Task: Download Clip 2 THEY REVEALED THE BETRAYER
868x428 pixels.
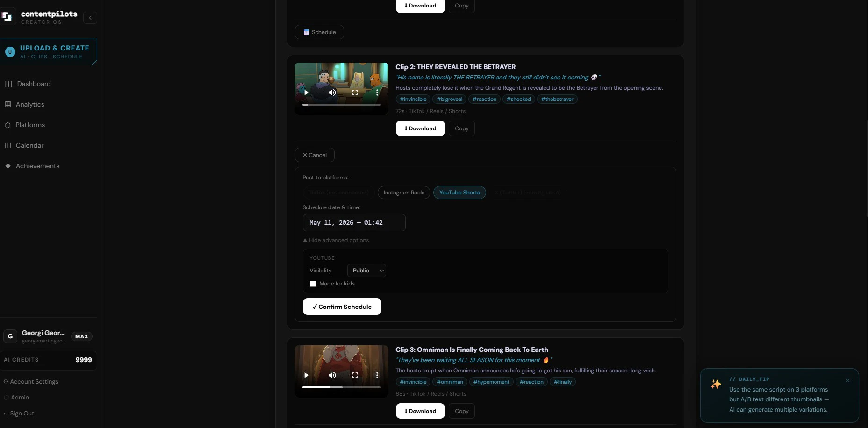Action: [420, 128]
